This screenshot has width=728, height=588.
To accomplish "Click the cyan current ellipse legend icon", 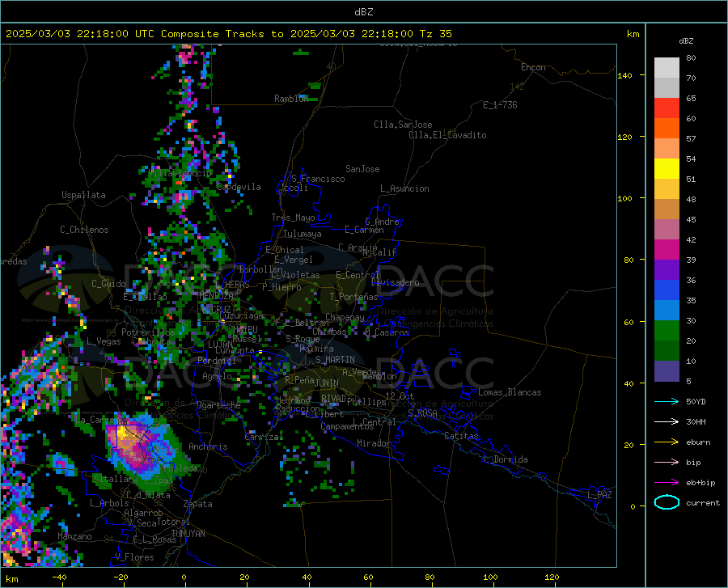I will 667,502.
